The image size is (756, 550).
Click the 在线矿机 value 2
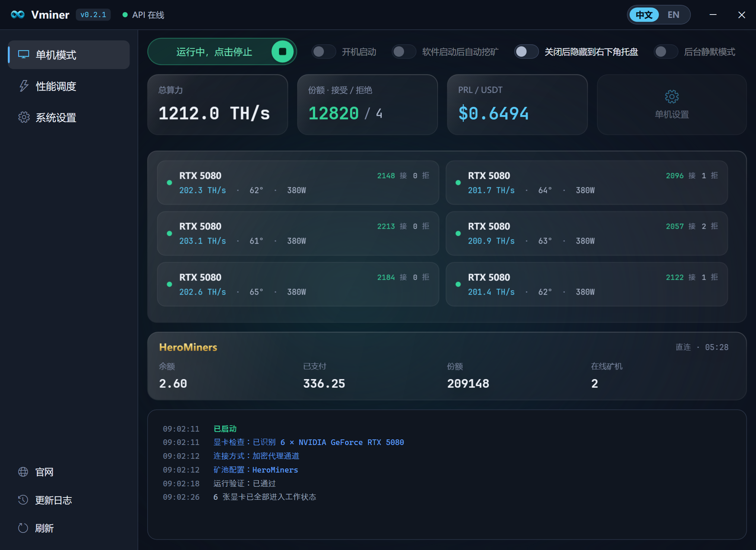(594, 384)
